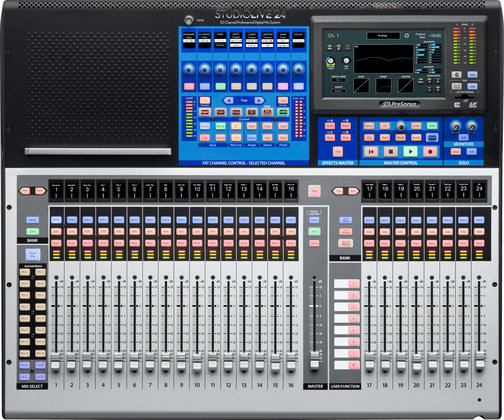
Task: Click the PAN encoder knob in Fat Channel
Action: 220,69
